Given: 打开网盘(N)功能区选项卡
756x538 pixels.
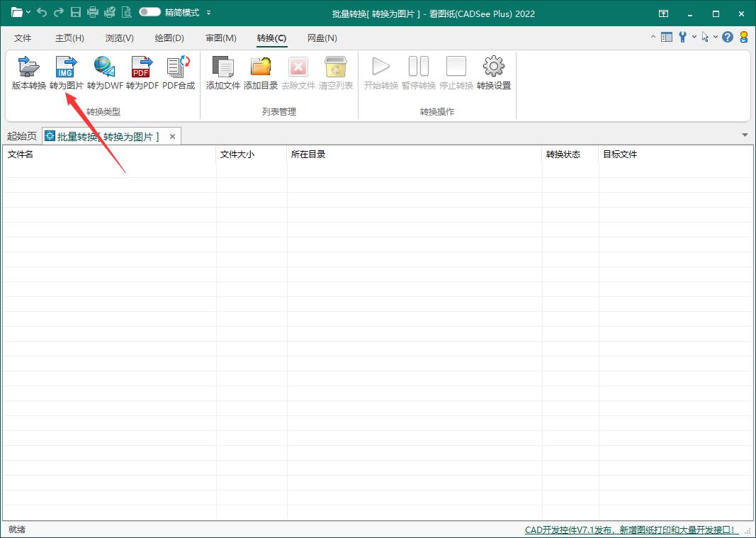Looking at the screenshot, I should point(322,38).
